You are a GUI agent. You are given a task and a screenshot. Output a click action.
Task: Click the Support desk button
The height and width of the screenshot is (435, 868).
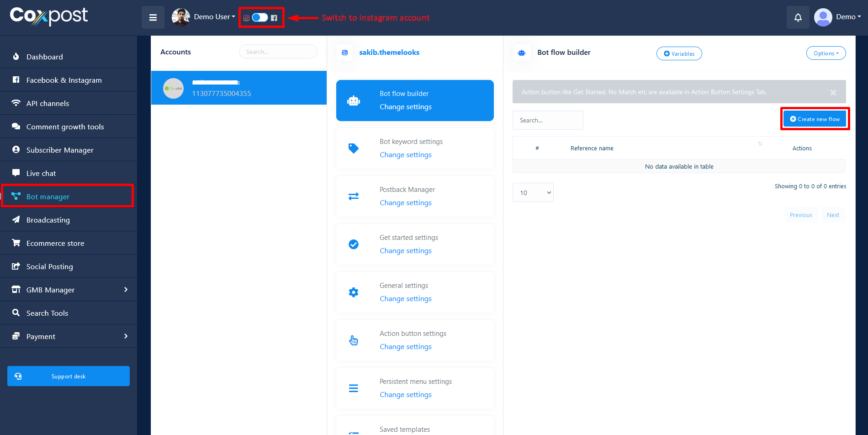point(69,376)
